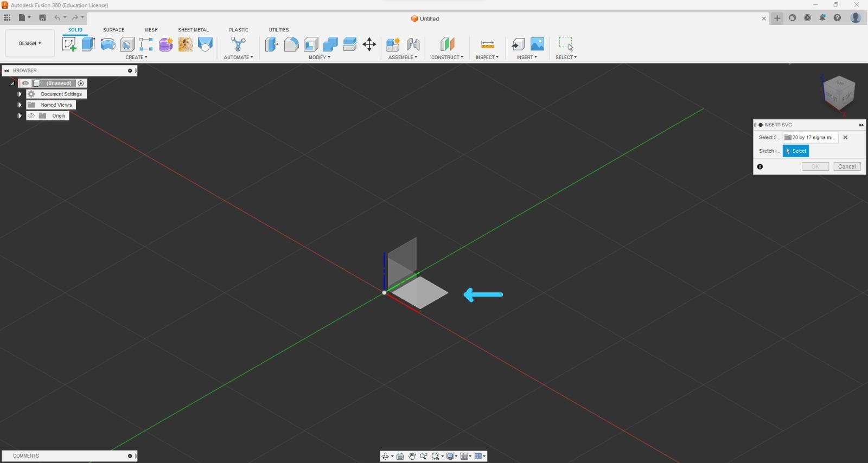Open the Rectangular Pattern tool
The image size is (868, 463).
pos(146,44)
